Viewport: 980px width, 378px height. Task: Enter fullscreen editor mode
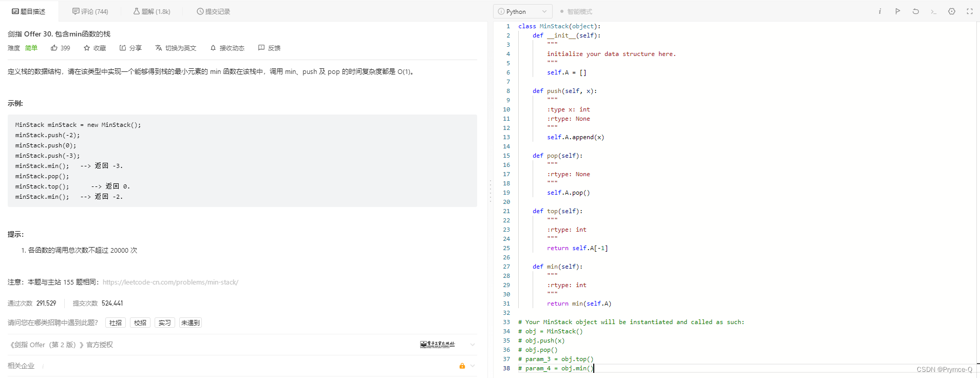pyautogui.click(x=970, y=11)
